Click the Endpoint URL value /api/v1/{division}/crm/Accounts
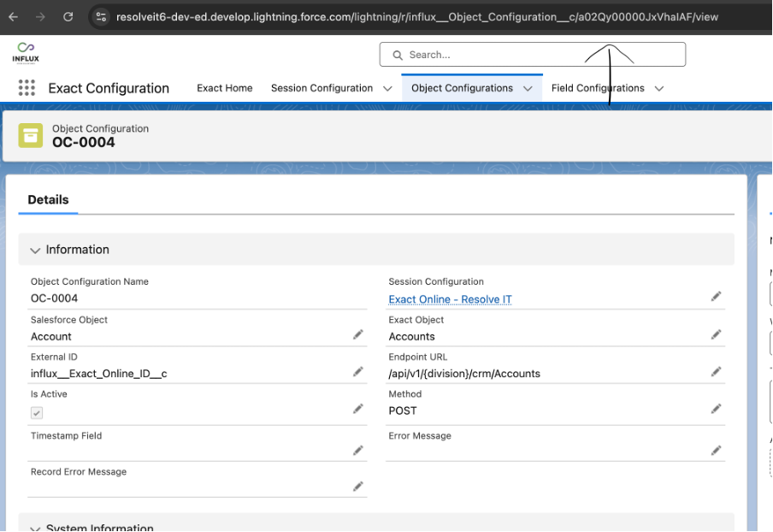773x532 pixels. coord(464,374)
